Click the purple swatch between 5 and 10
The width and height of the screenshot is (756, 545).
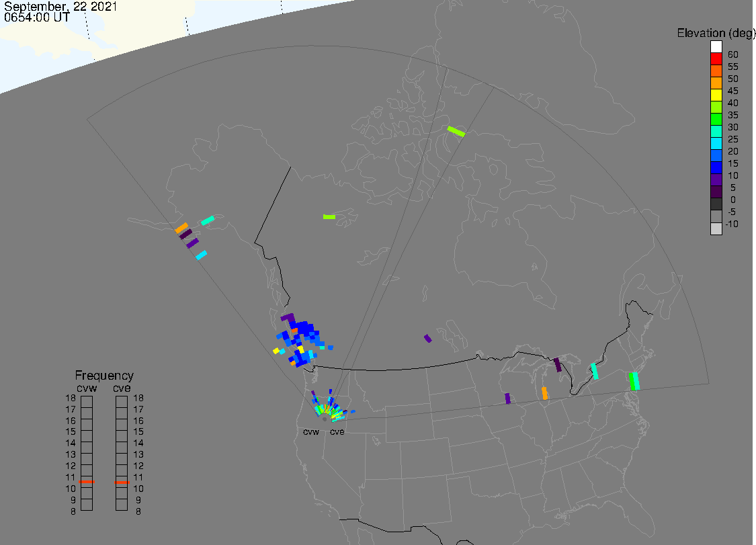[716, 180]
